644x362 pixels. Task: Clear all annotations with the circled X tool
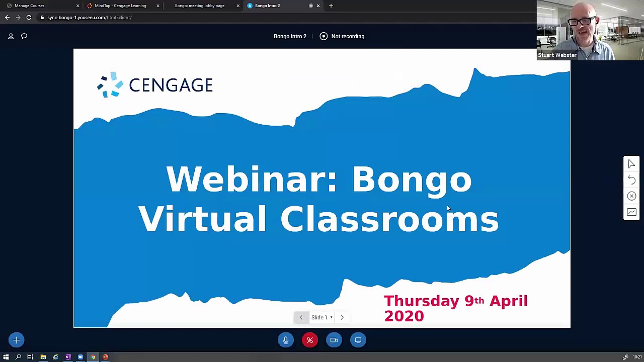pyautogui.click(x=631, y=196)
